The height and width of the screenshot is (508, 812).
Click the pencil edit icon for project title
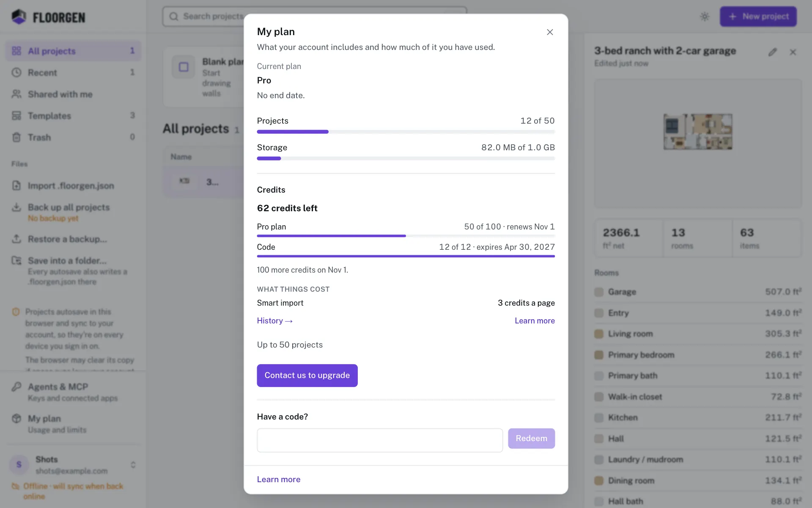[x=773, y=52]
